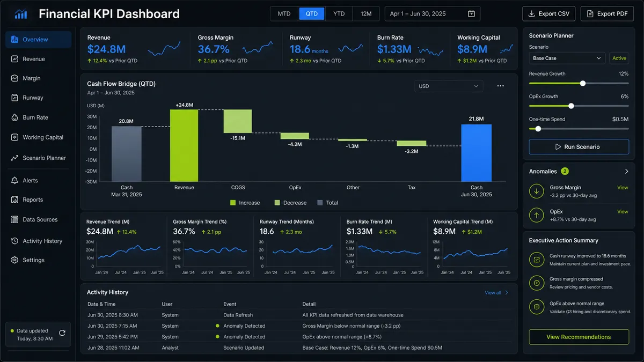Click the Revenue Growth slider handle
Viewport: 644px width, 362px height.
(583, 83)
